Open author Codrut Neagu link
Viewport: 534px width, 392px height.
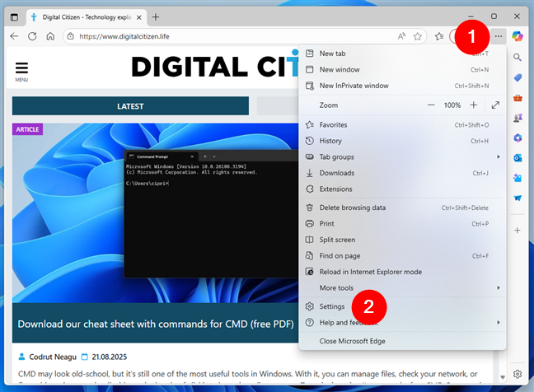point(53,357)
